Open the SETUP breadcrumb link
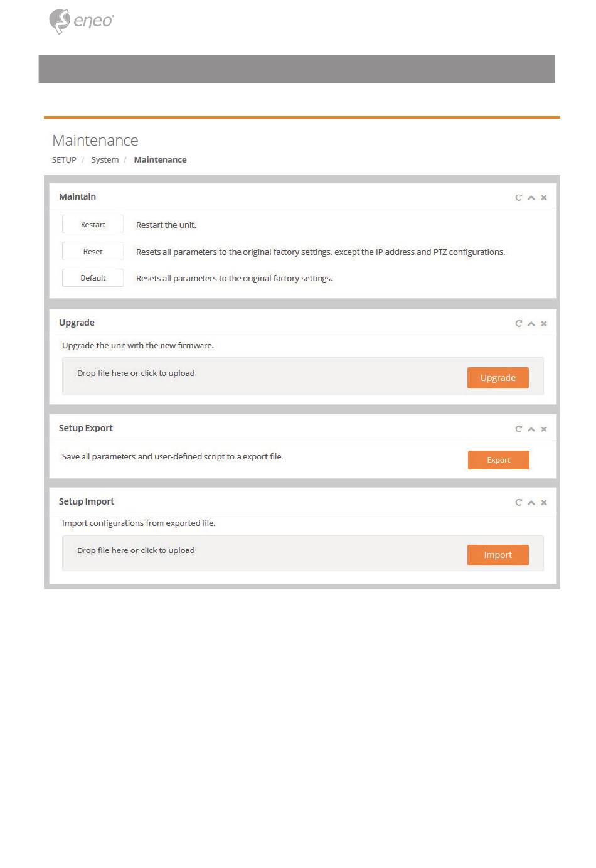 [x=64, y=160]
